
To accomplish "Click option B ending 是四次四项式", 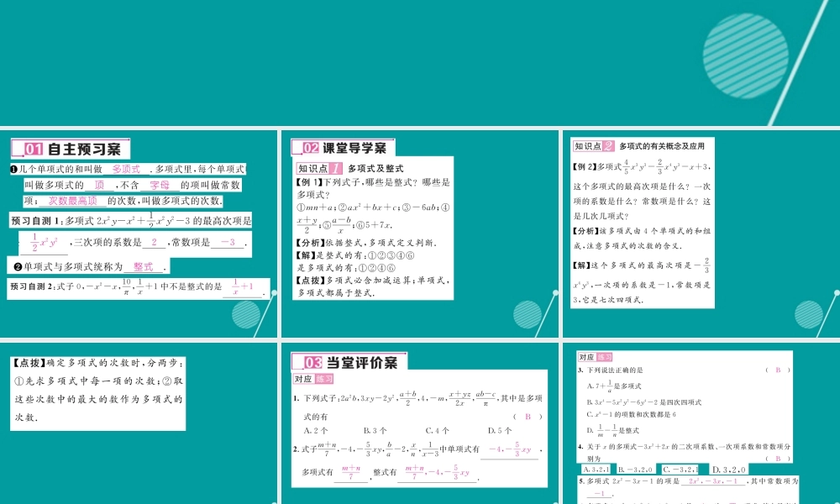I will tap(644, 402).
